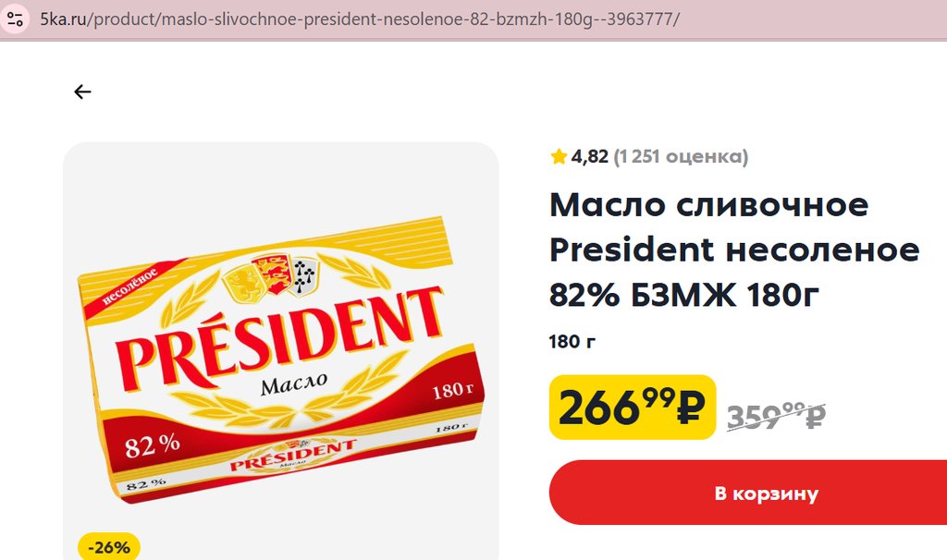947x560 pixels.
Task: Click the site information icon in address bar
Action: point(15,18)
